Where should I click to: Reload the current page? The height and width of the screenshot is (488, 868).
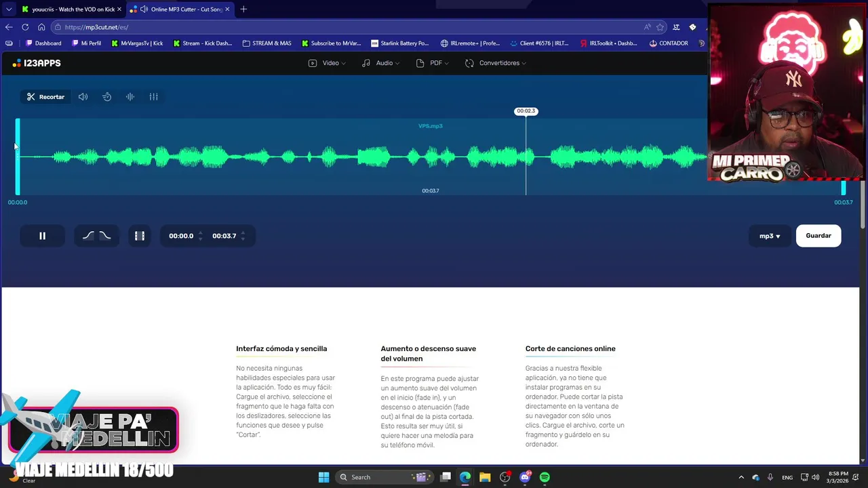click(25, 27)
